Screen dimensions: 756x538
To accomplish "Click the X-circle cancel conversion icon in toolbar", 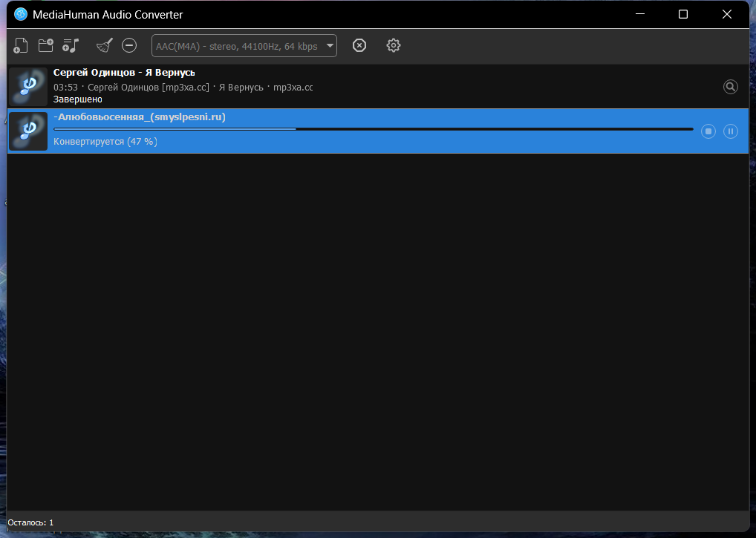I will (x=359, y=46).
